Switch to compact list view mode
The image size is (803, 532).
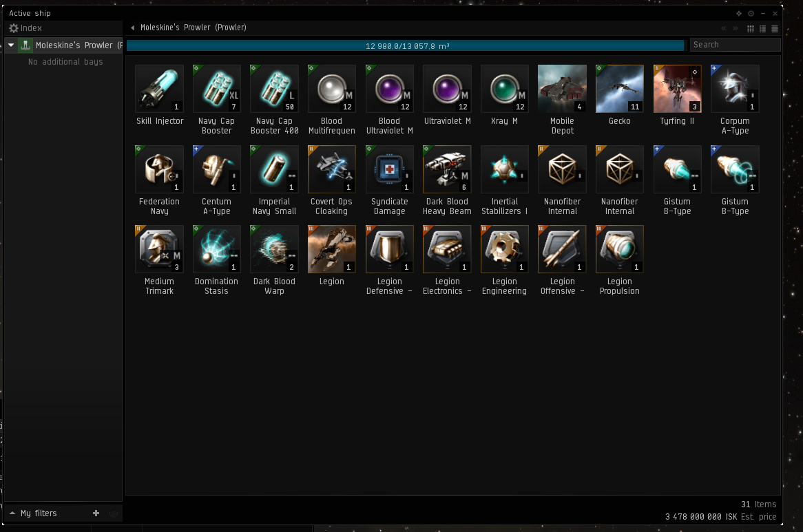[775, 29]
